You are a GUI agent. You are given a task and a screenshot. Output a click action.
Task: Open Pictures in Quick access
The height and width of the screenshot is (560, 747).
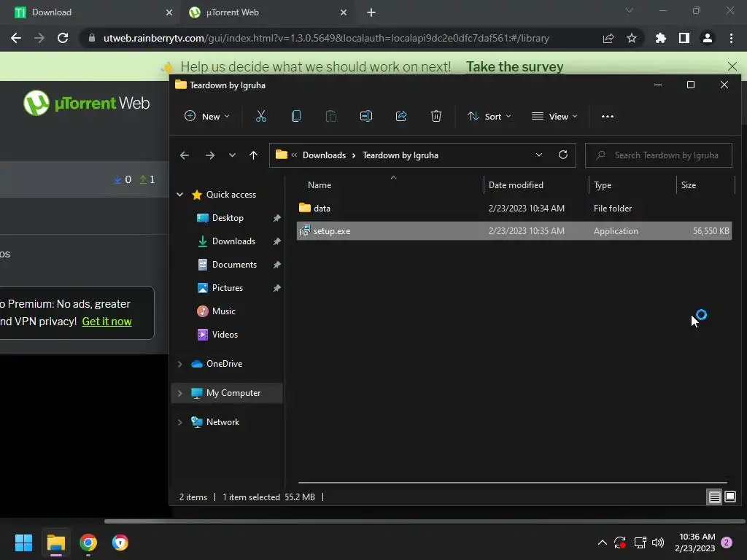(228, 287)
